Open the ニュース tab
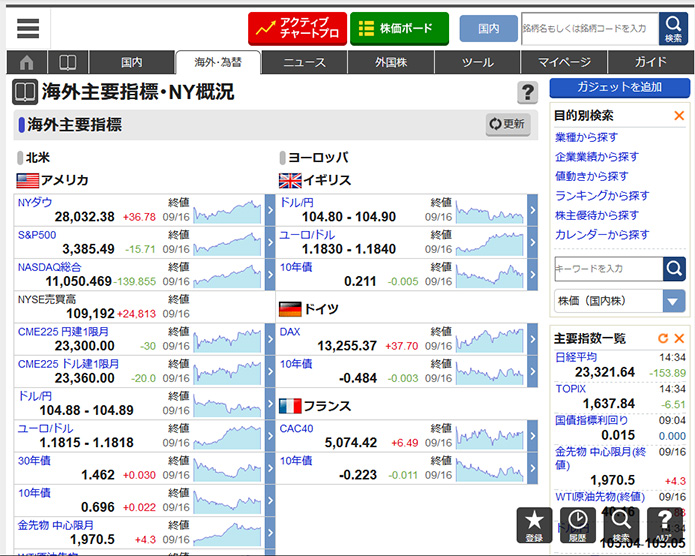 tap(305, 62)
